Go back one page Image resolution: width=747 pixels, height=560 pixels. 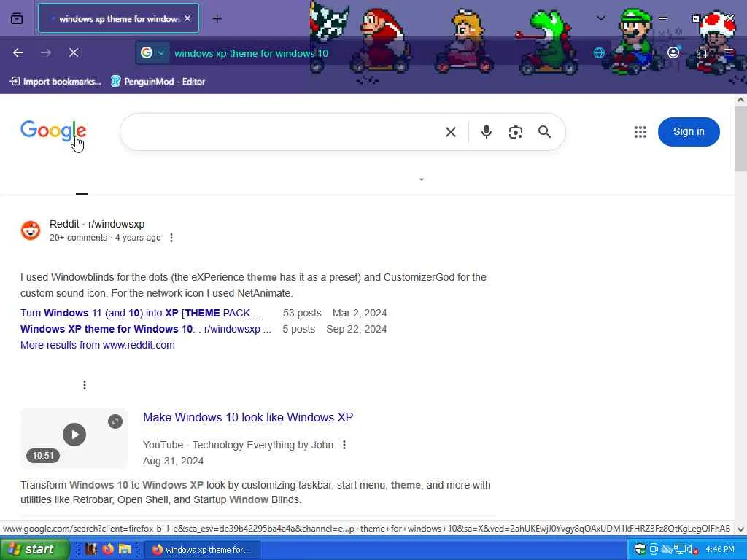[x=18, y=52]
